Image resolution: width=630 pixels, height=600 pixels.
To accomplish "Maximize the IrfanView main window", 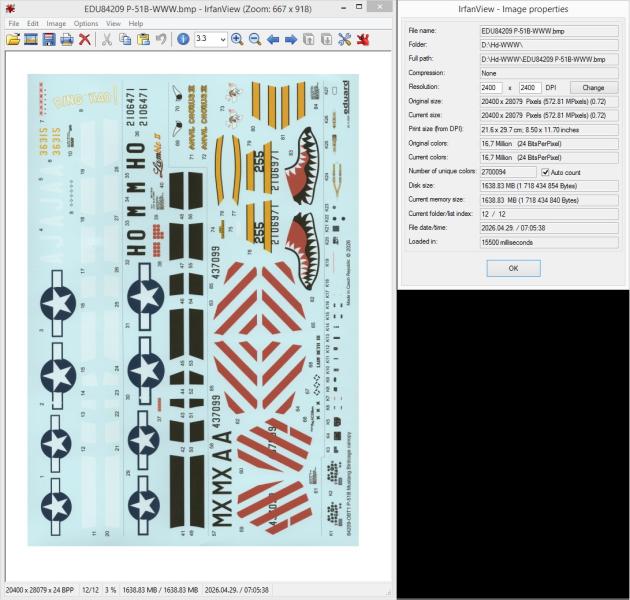I will (x=359, y=7).
